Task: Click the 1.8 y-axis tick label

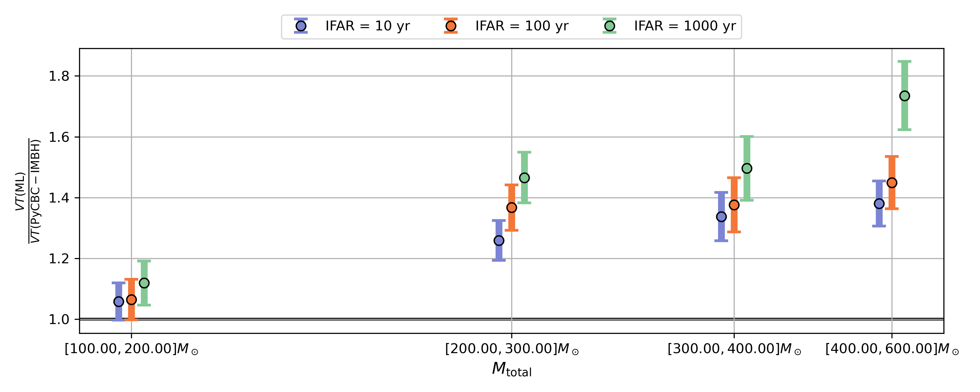Action: tap(59, 76)
